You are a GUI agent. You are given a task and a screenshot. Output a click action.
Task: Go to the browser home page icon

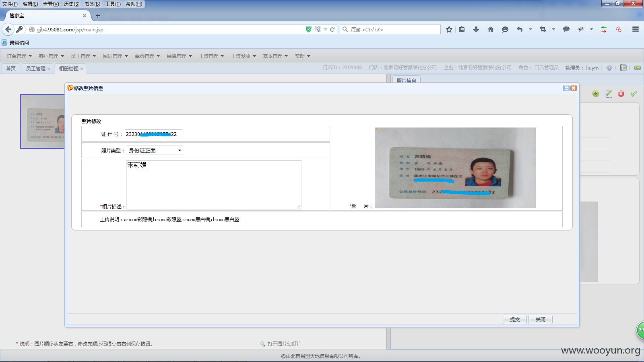491,29
